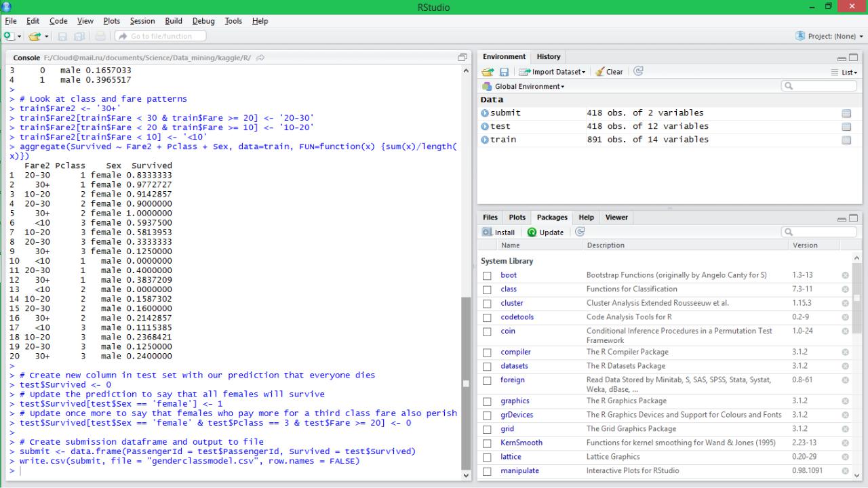Check the codetools package checkbox
Screen dimensions: 868x488
click(x=487, y=318)
